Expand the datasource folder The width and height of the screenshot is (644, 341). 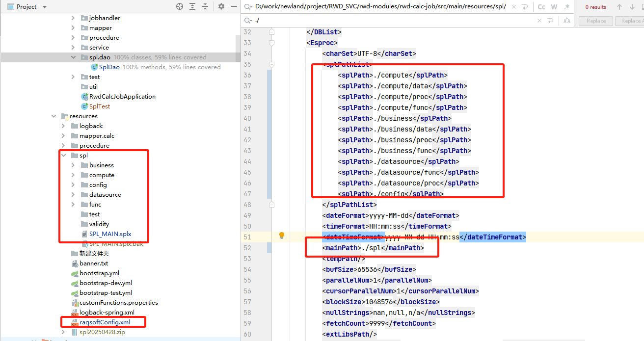[x=73, y=195]
